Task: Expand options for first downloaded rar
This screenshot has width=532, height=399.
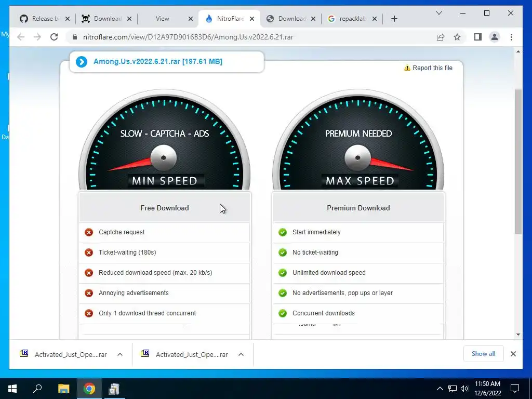Action: [120, 354]
